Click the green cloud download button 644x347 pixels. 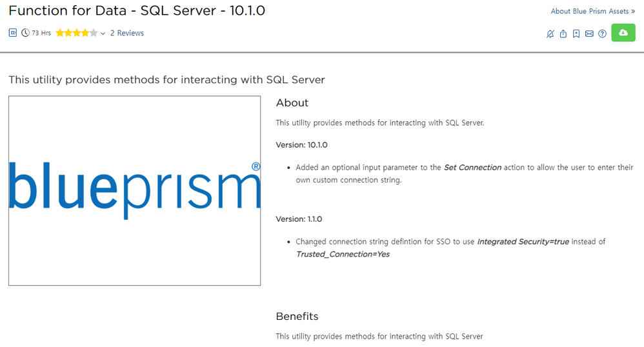(x=623, y=33)
